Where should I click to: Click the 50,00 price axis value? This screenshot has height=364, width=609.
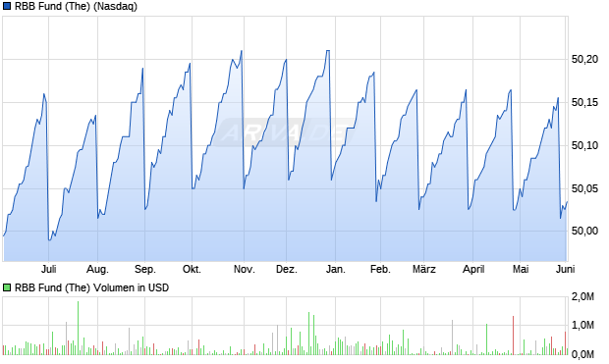(584, 231)
